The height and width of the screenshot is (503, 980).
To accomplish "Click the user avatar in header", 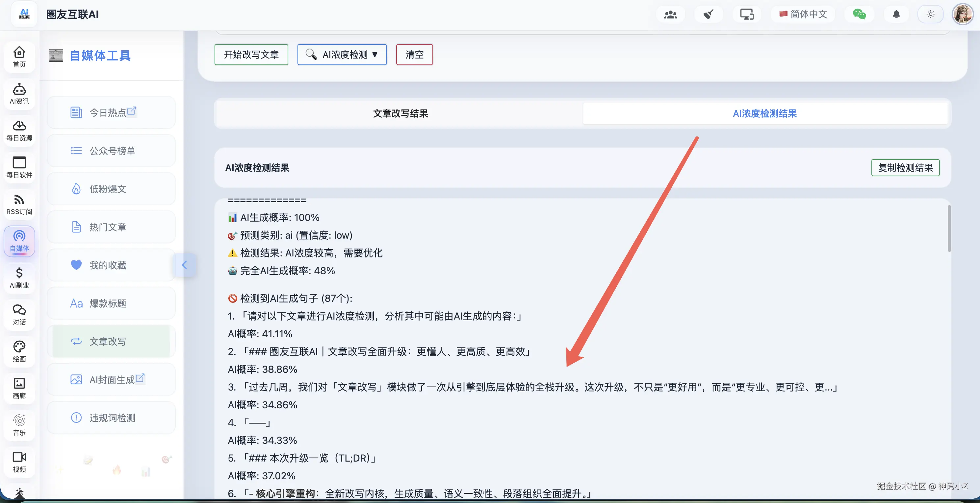I will point(963,14).
